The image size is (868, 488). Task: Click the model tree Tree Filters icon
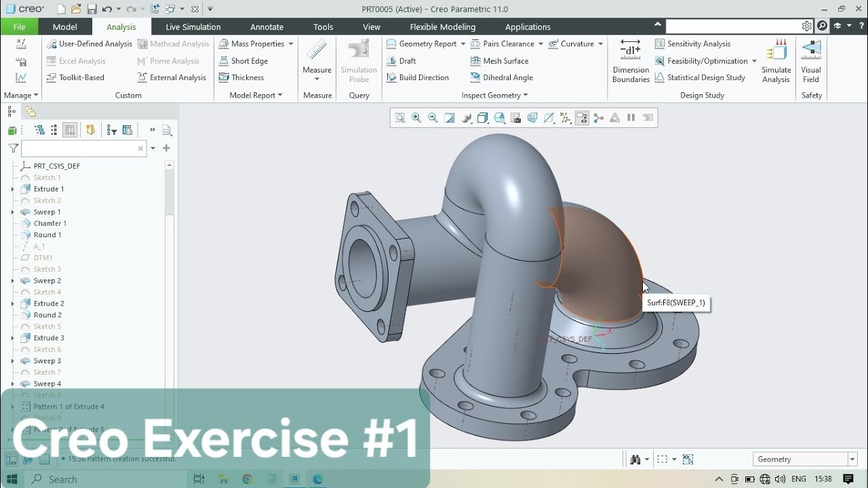(x=112, y=130)
